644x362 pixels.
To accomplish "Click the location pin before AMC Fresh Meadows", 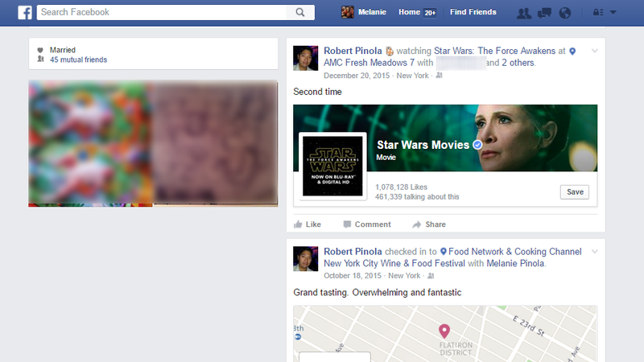I will (x=572, y=51).
